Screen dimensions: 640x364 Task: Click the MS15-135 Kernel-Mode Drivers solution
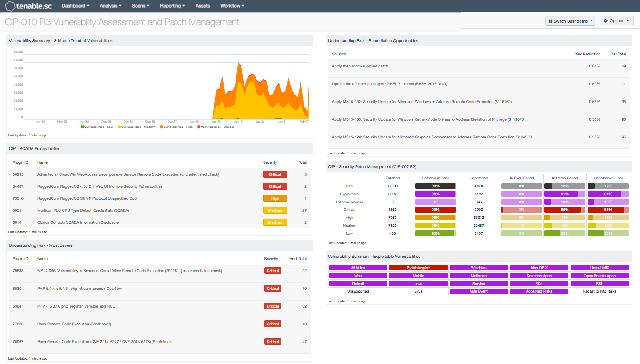click(428, 119)
